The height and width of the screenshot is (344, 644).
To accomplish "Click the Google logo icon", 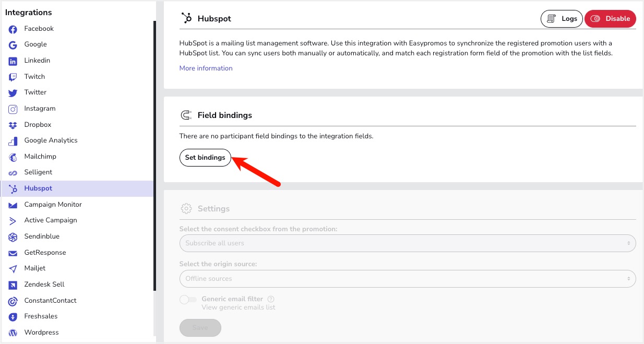I will click(x=13, y=45).
